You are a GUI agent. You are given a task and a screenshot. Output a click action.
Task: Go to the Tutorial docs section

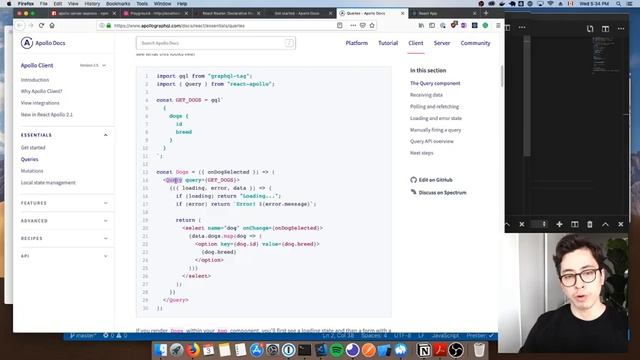[388, 43]
